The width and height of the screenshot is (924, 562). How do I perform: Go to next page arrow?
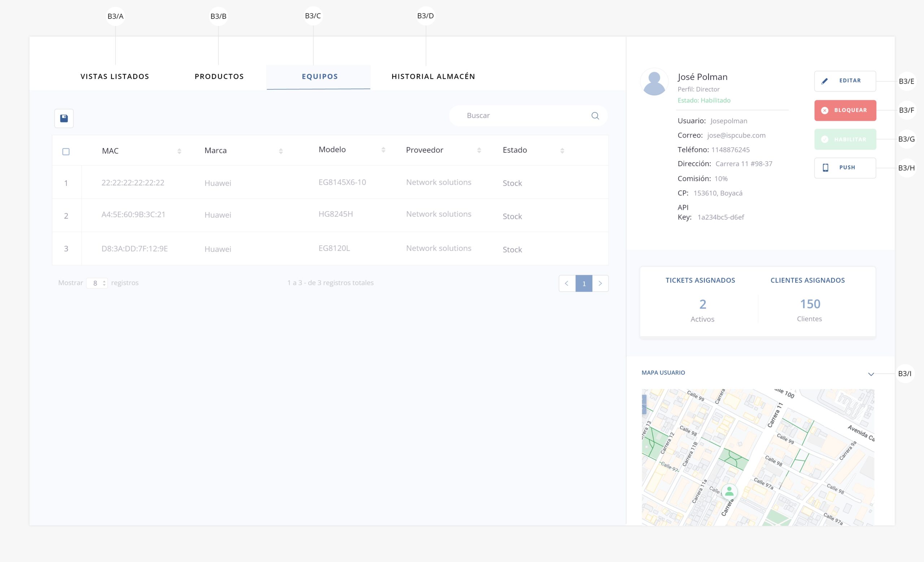click(600, 283)
